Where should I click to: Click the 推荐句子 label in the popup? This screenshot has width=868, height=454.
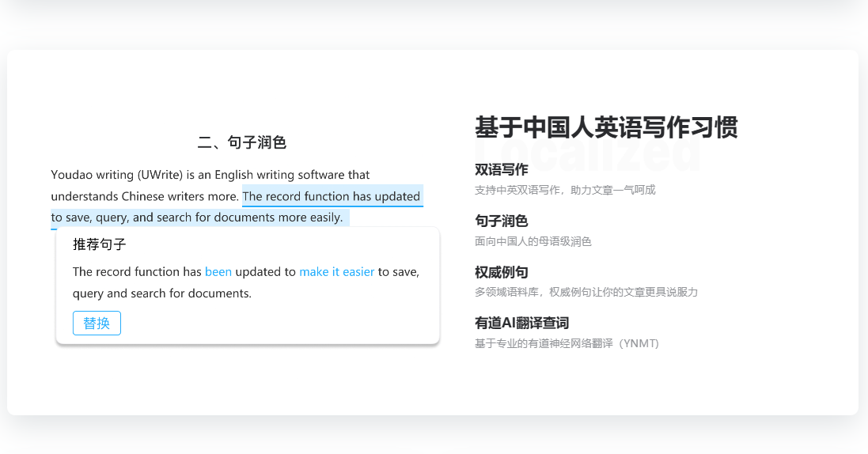click(100, 244)
